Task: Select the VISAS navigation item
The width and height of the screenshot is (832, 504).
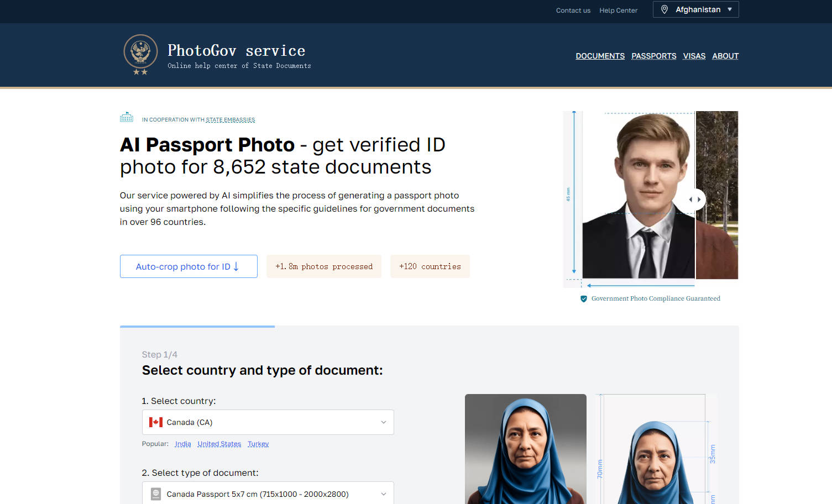Action: (x=694, y=56)
